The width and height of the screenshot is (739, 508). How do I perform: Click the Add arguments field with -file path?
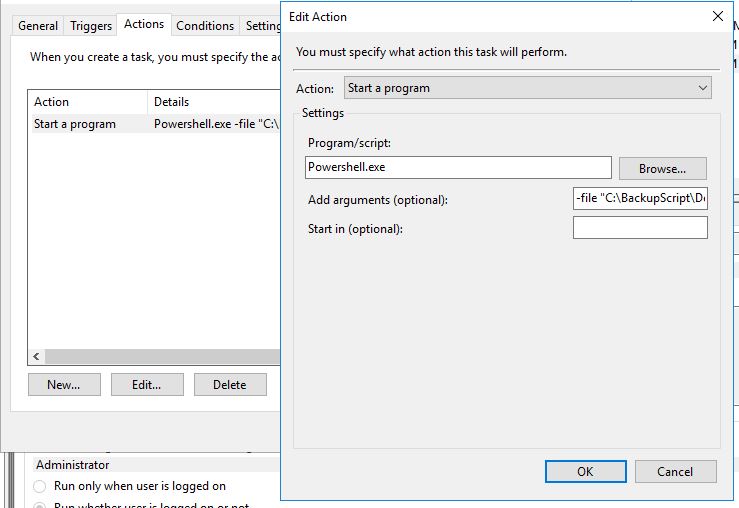pos(640,198)
